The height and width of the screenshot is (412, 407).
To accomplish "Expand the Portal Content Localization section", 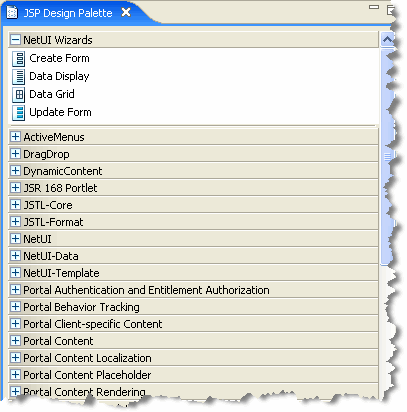I will click(x=15, y=358).
